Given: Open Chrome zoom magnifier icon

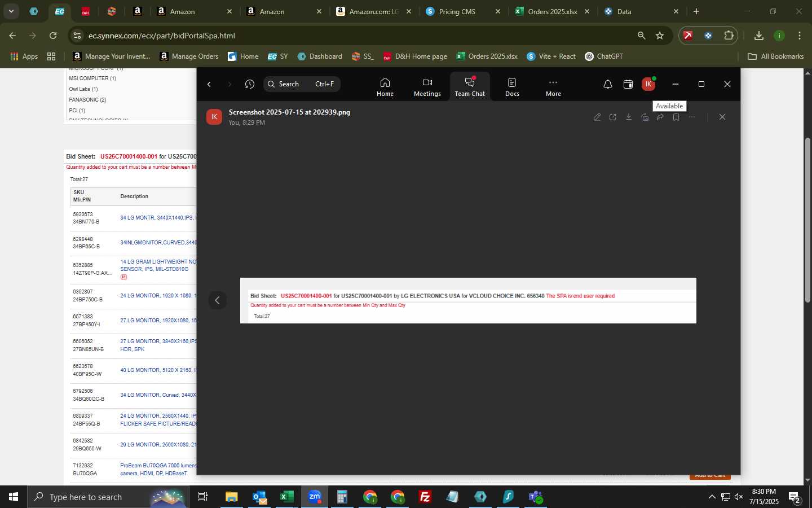Looking at the screenshot, I should tap(641, 36).
